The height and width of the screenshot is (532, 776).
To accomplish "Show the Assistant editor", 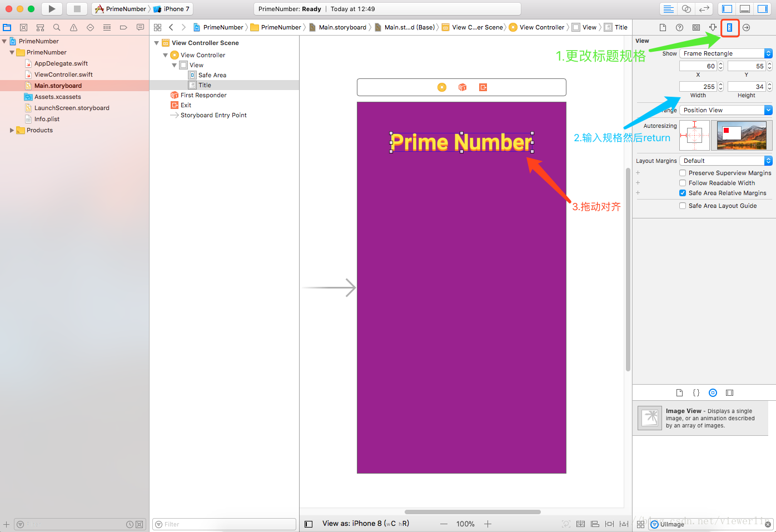I will coord(687,9).
